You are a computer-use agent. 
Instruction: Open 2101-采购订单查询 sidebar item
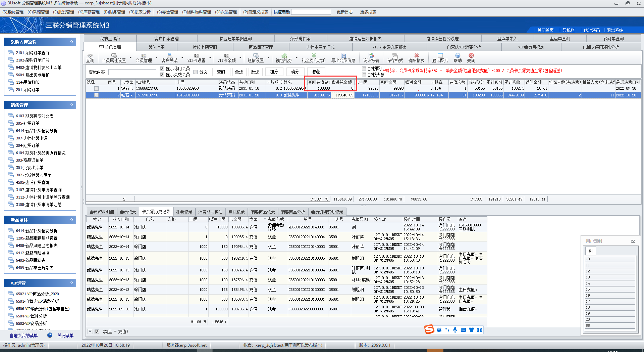(x=33, y=53)
